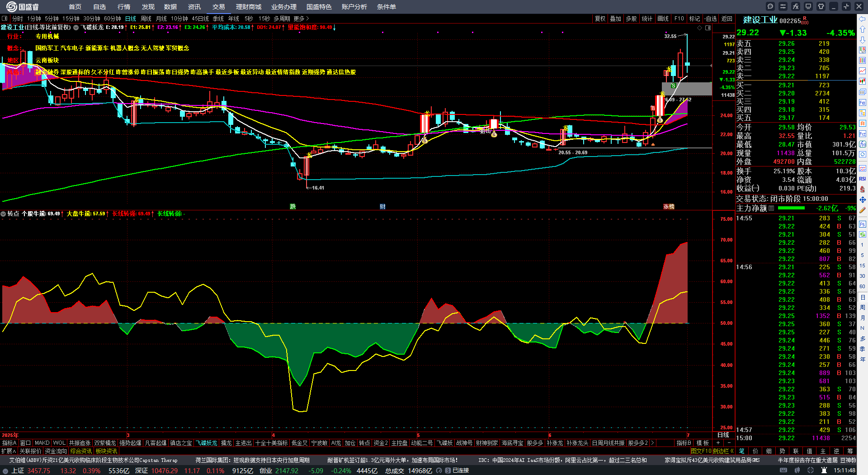
Task: Click the crosshair target icon in status bar
Action: (811, 470)
